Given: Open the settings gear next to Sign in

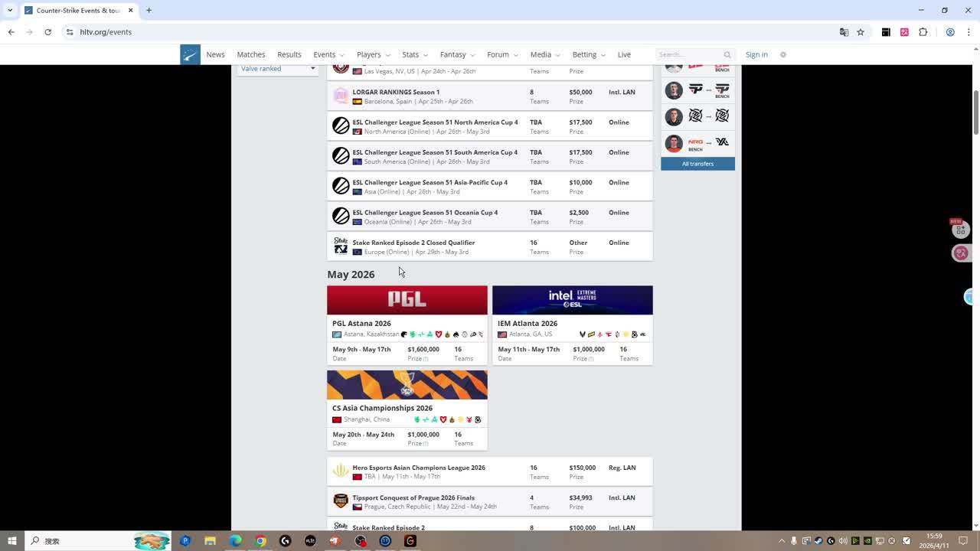Looking at the screenshot, I should (782, 54).
